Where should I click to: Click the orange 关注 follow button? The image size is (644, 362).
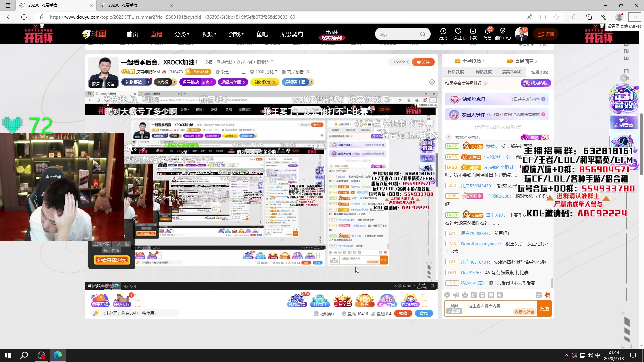tap(423, 62)
